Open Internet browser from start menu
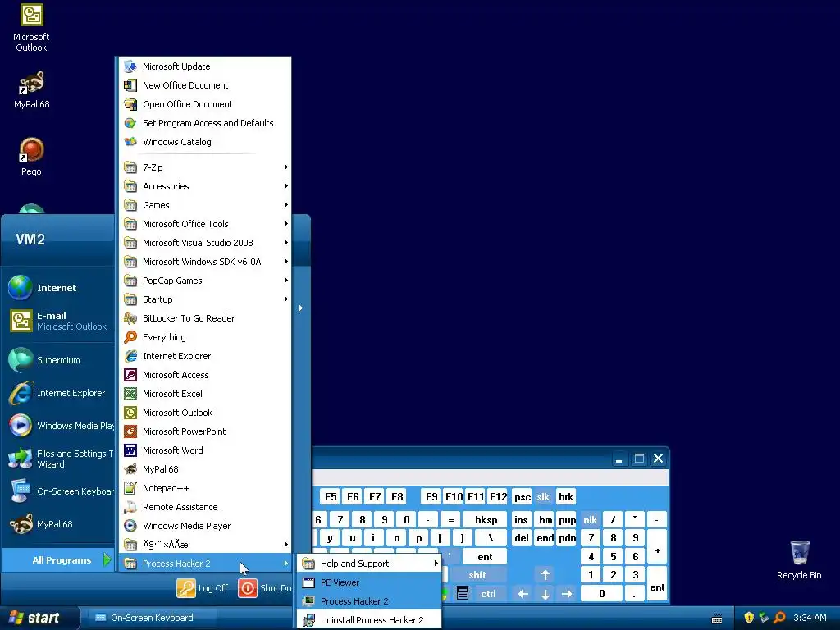This screenshot has height=630, width=840. click(58, 288)
